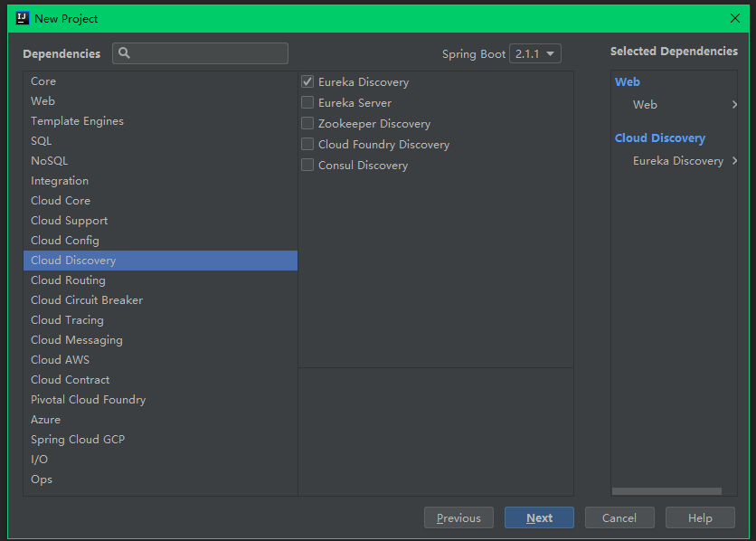This screenshot has height=541, width=756.
Task: Open the Template Engines category
Action: point(161,121)
